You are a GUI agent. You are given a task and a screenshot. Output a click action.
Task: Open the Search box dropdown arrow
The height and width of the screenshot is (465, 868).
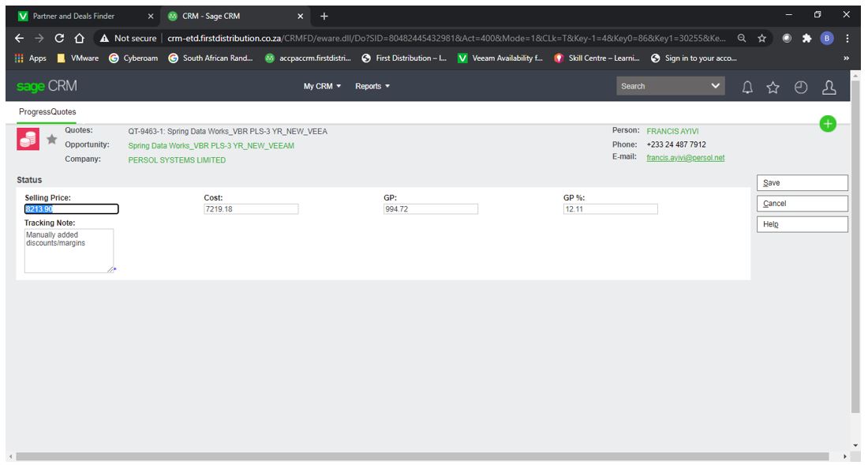click(x=716, y=86)
